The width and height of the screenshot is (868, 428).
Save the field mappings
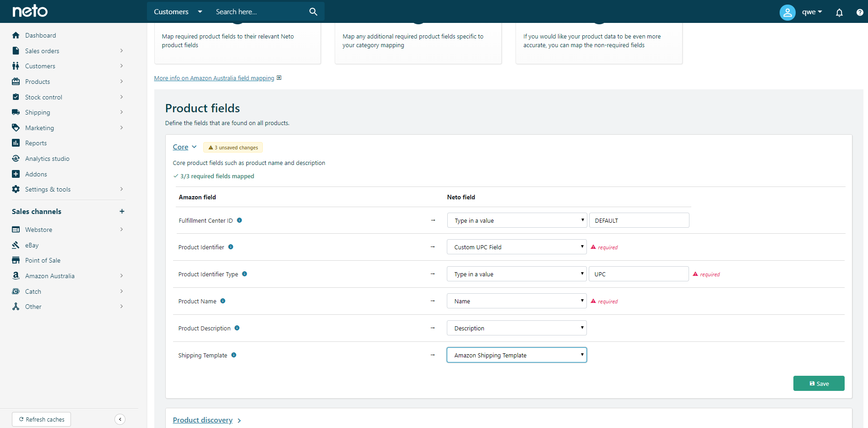point(819,384)
